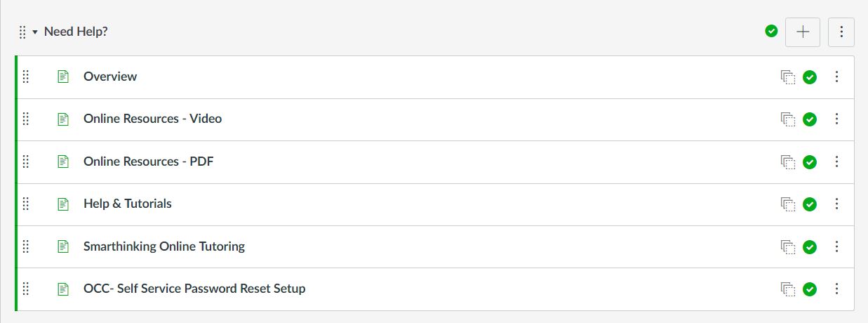Collapse the Need Help? module arrow
This screenshot has width=868, height=323.
click(34, 32)
